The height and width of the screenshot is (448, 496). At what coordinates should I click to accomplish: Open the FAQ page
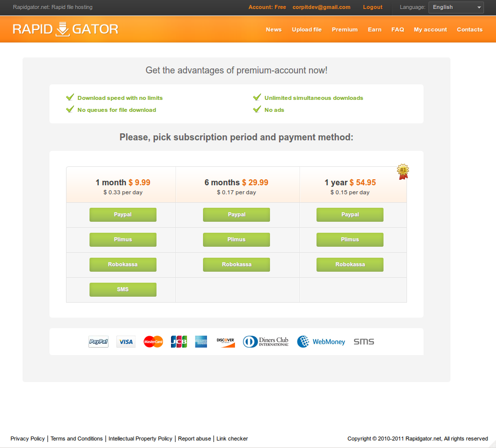click(397, 29)
